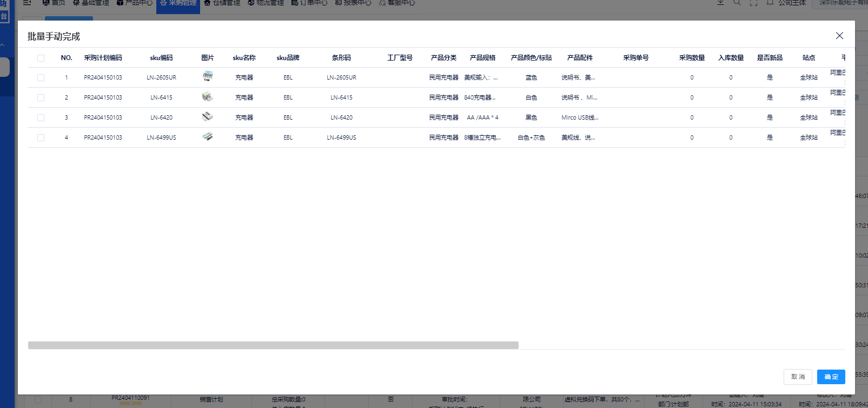
Task: Open the LN-6415 product thumbnail
Action: (x=208, y=97)
